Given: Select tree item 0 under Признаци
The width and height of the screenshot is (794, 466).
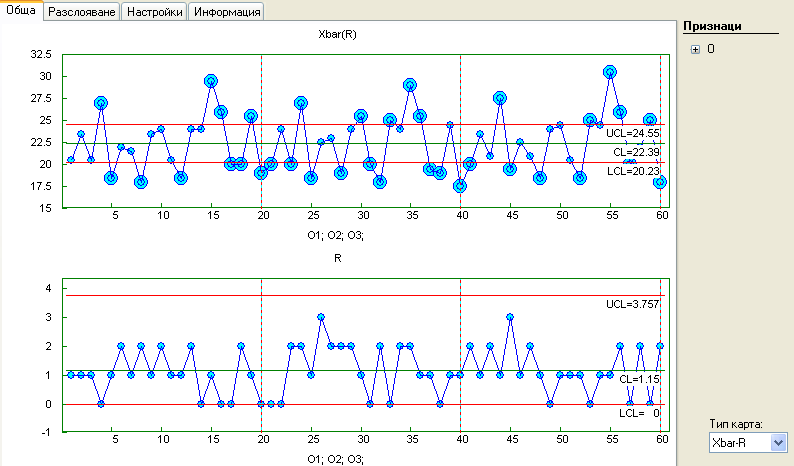Looking at the screenshot, I should click(x=711, y=48).
